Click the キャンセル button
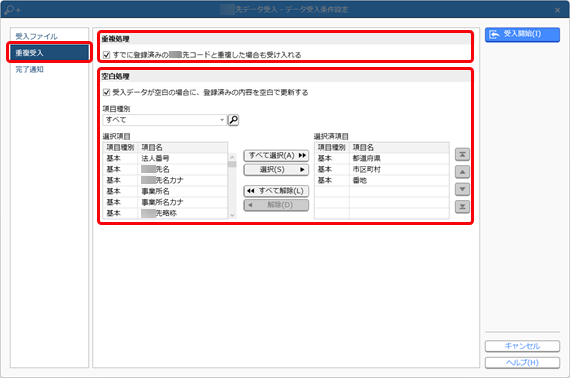The height and width of the screenshot is (378, 570). (x=522, y=346)
